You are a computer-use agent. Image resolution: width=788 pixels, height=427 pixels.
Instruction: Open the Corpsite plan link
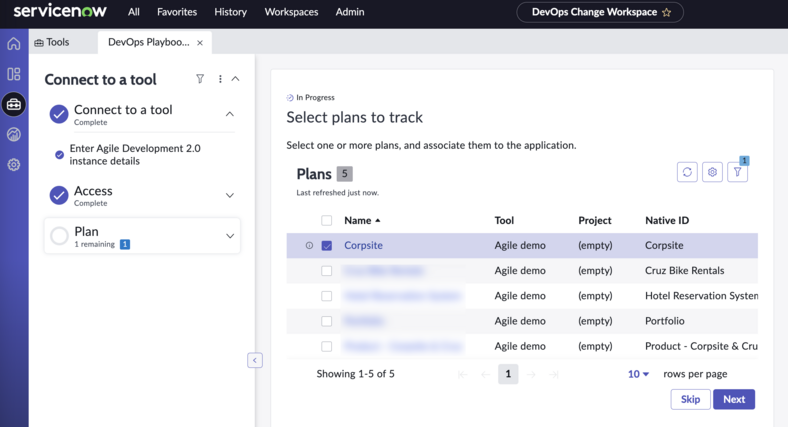(363, 245)
